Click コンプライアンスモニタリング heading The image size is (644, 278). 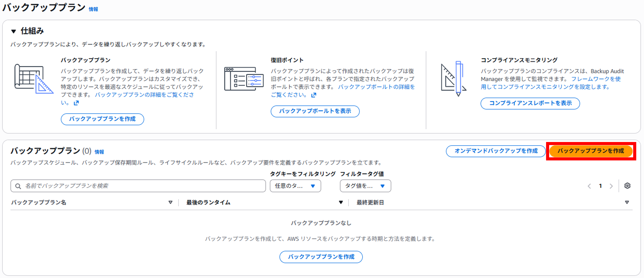coord(519,60)
